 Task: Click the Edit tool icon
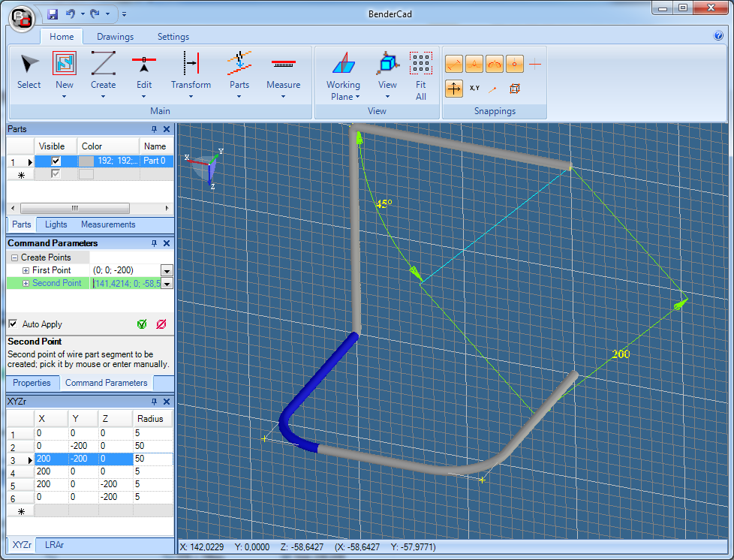coord(143,64)
